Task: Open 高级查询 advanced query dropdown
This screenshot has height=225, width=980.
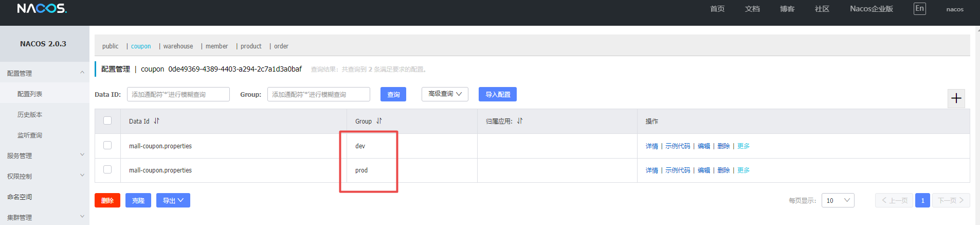Action: 445,94
